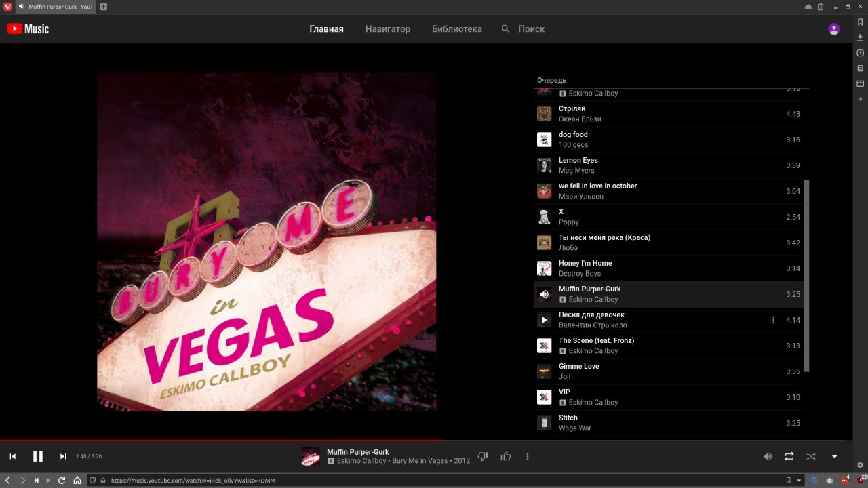This screenshot has height=488, width=868.
Task: Select the song X by Poppy
Action: [x=668, y=217]
